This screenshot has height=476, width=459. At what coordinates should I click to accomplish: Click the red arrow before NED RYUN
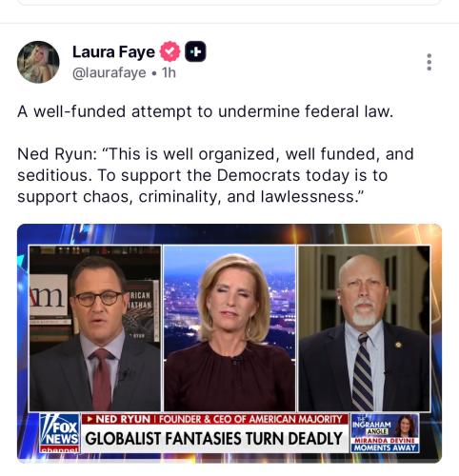coord(90,419)
